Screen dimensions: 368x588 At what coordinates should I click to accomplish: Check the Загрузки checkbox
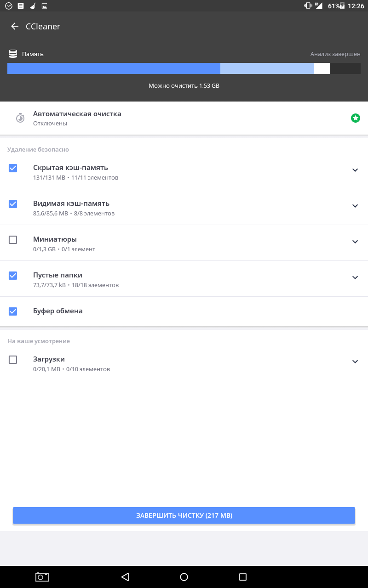[13, 360]
